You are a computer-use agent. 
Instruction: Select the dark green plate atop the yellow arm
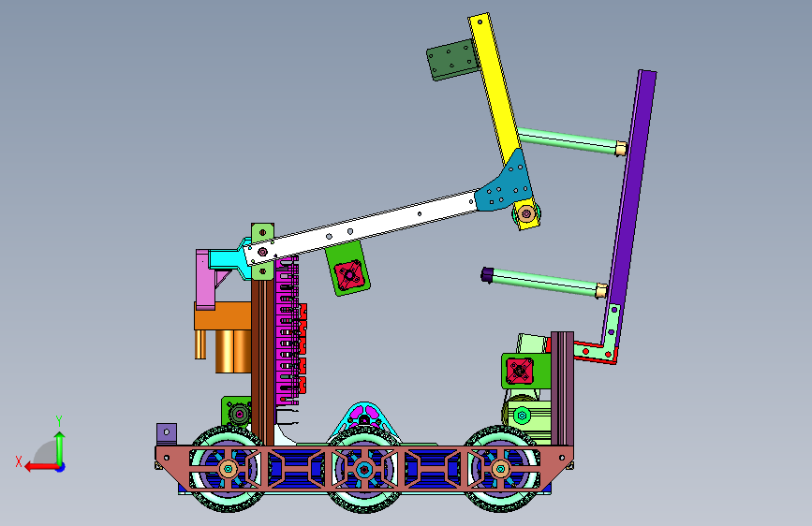click(x=451, y=60)
